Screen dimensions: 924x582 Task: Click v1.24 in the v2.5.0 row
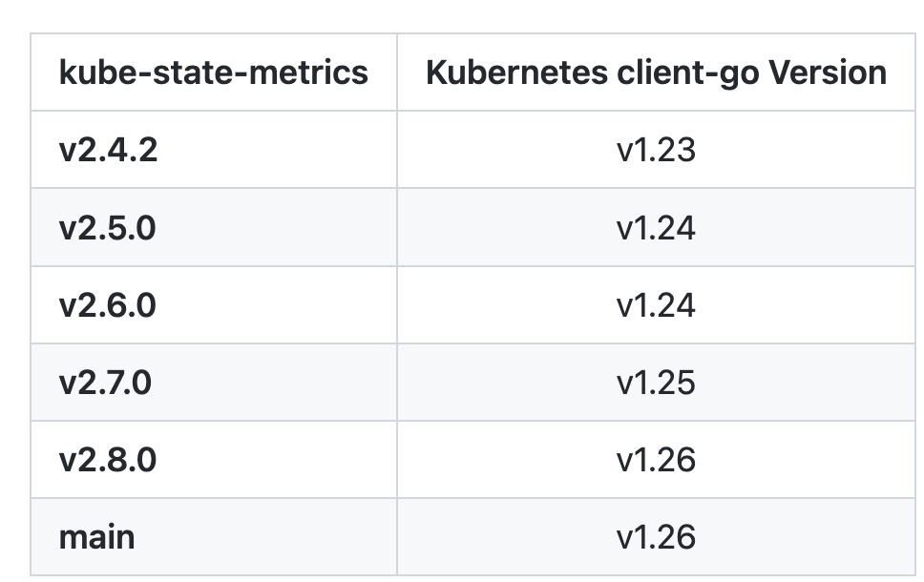[656, 228]
